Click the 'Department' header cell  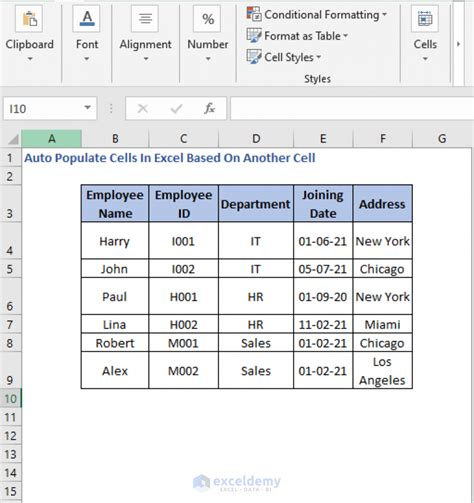tap(256, 204)
